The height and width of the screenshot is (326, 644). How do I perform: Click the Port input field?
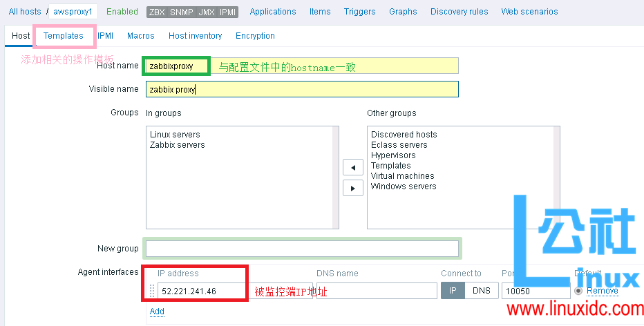[536, 291]
